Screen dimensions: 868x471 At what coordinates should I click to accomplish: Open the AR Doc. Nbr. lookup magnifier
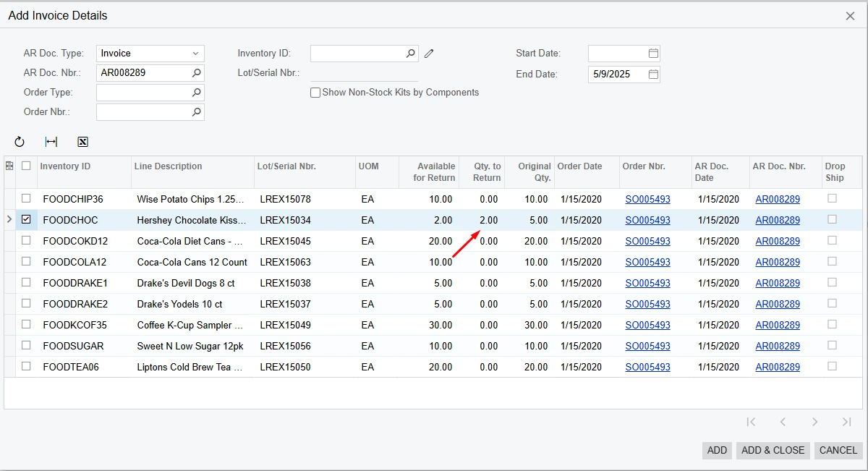pos(195,72)
